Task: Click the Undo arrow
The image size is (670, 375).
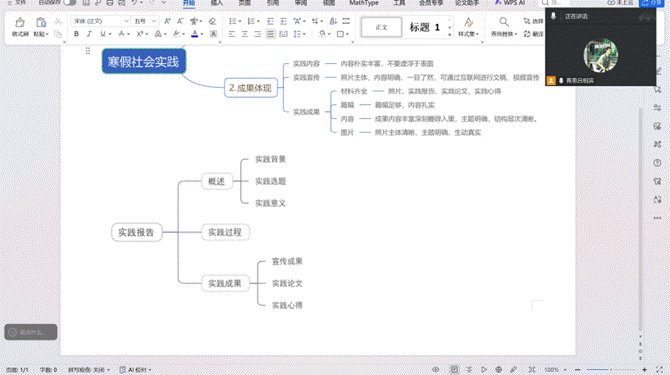Action: pos(134,3)
